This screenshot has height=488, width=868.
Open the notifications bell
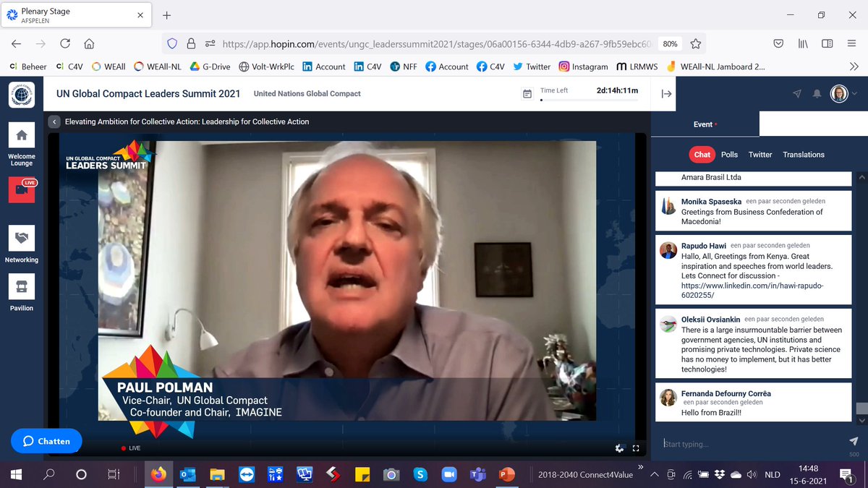click(817, 94)
